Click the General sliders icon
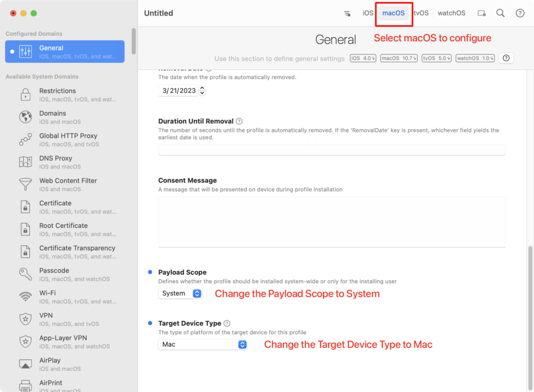 26,52
